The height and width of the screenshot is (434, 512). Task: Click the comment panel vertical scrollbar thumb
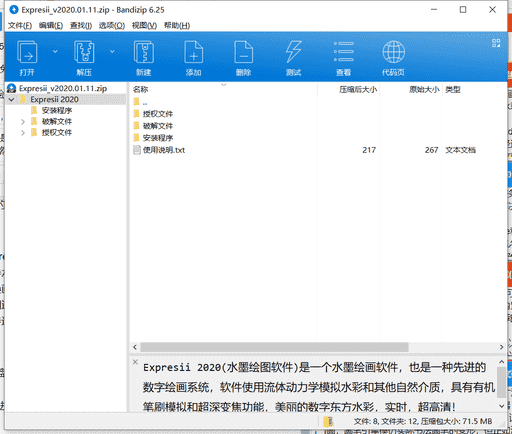[502, 382]
